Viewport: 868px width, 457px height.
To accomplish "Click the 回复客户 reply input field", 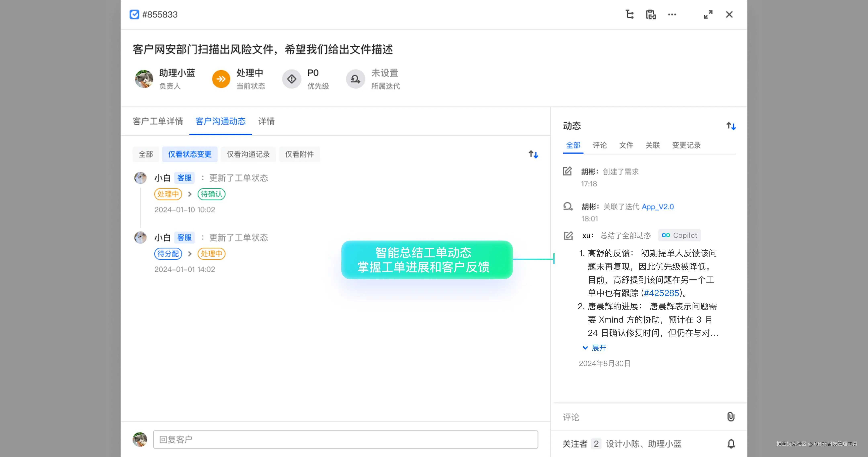I will pyautogui.click(x=345, y=440).
